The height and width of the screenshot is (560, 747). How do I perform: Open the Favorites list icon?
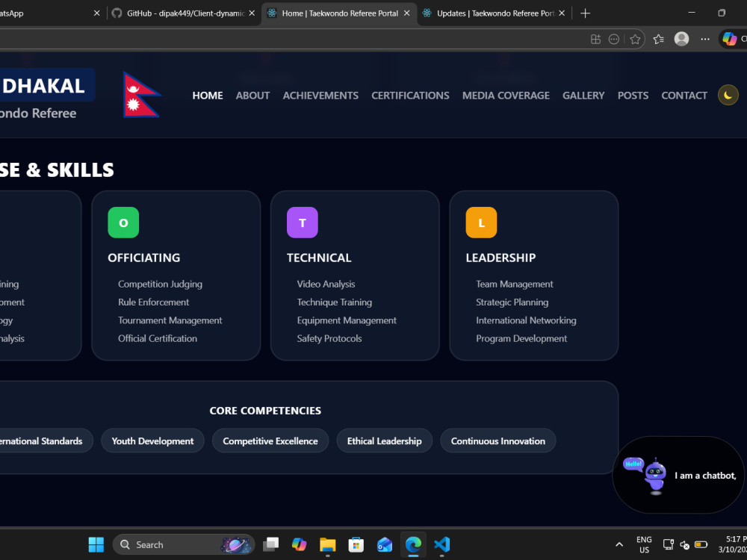pyautogui.click(x=658, y=39)
